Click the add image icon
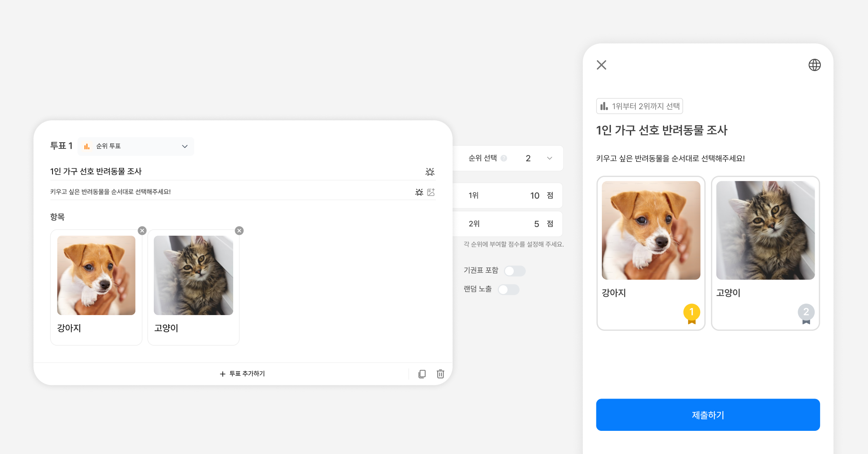The image size is (868, 454). click(431, 192)
